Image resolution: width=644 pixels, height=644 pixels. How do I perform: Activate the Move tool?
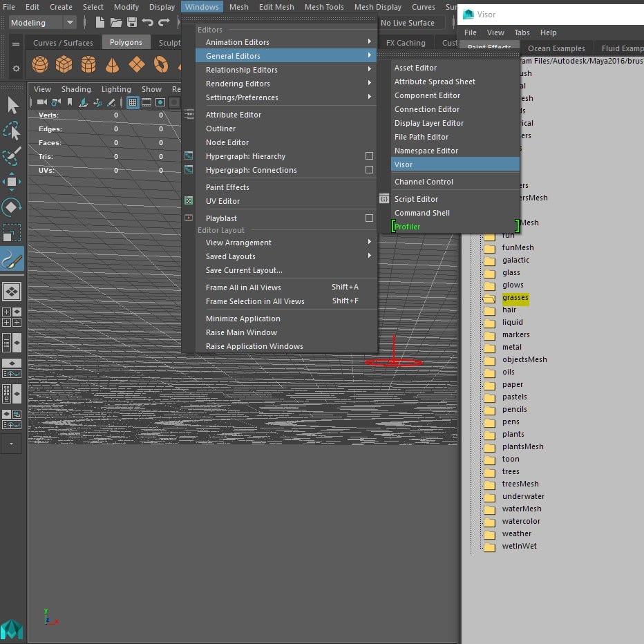[x=12, y=182]
